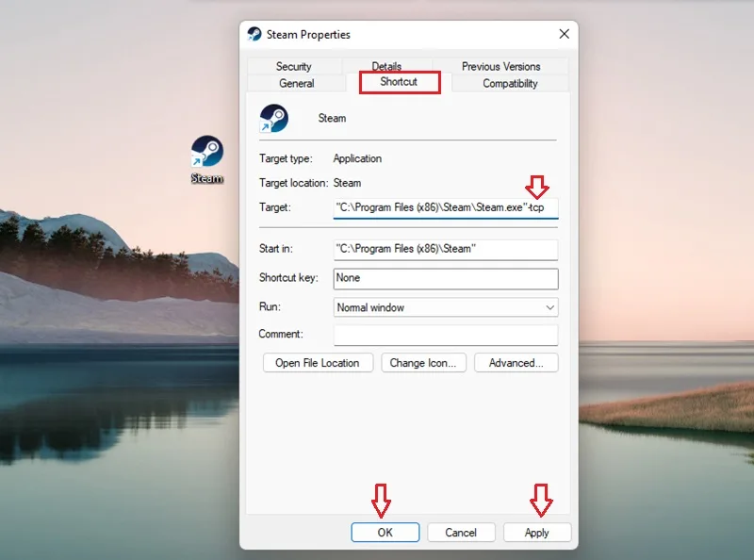Click the 'Application' target type value
The width and height of the screenshot is (754, 560).
pyautogui.click(x=357, y=158)
